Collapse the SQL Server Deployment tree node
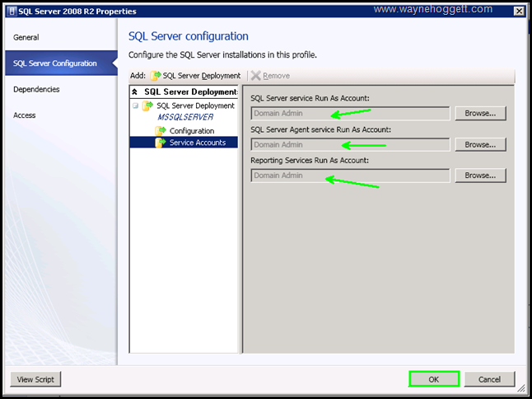532x399 pixels. click(135, 106)
